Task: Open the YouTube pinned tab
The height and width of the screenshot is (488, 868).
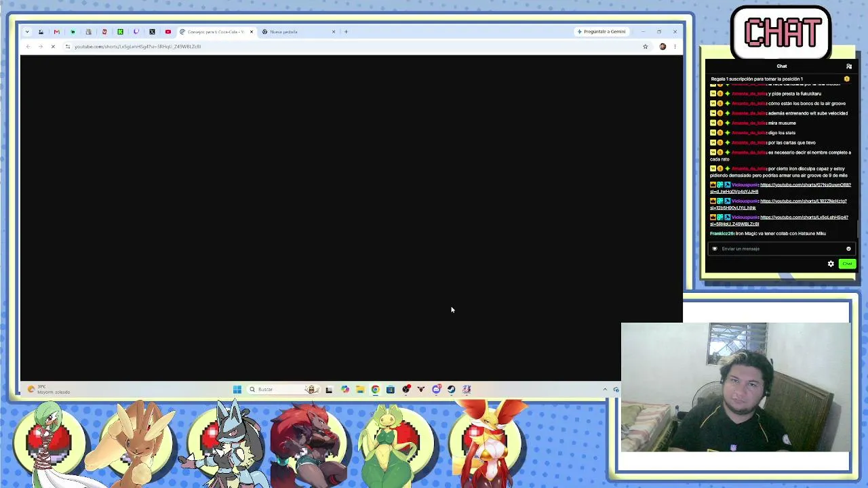Action: pyautogui.click(x=168, y=32)
